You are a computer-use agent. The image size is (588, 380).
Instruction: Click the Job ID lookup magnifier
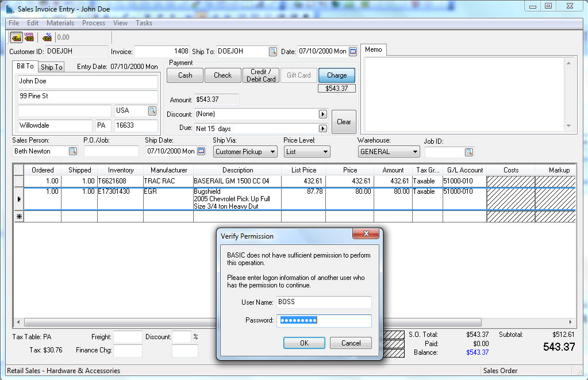click(468, 152)
